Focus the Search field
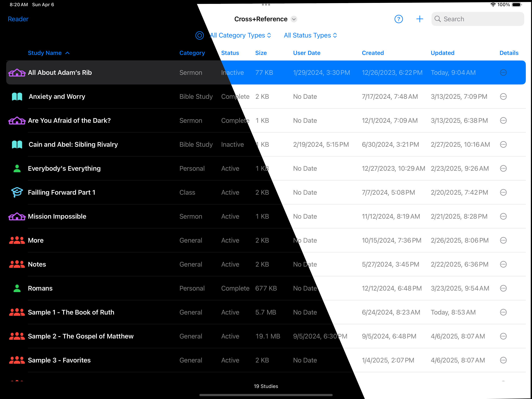Screen dimensions: 532x399 (x=478, y=19)
